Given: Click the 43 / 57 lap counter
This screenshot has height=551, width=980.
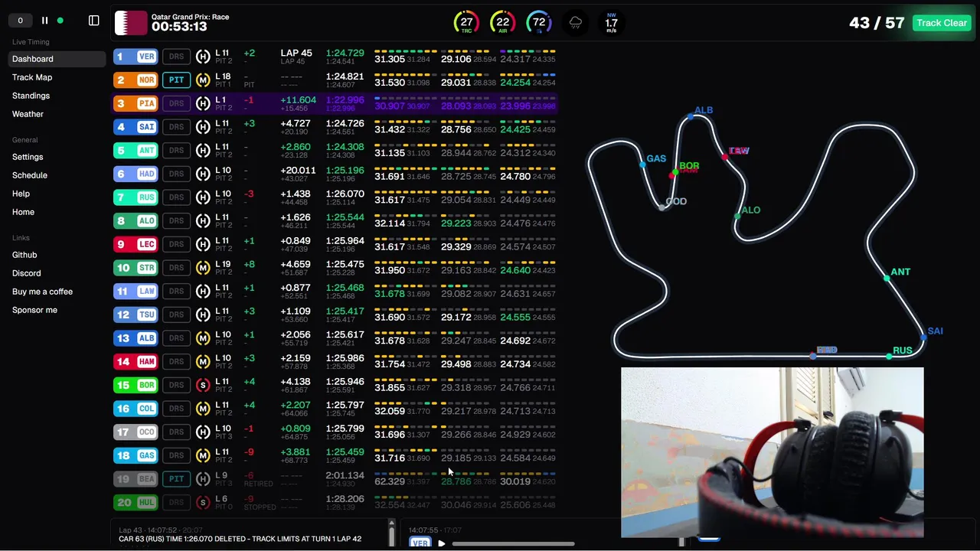Looking at the screenshot, I should (x=877, y=23).
